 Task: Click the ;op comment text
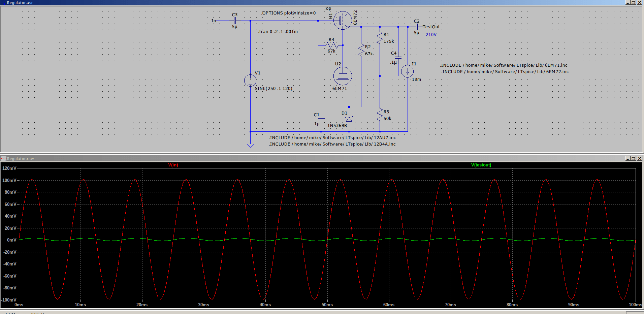click(328, 8)
